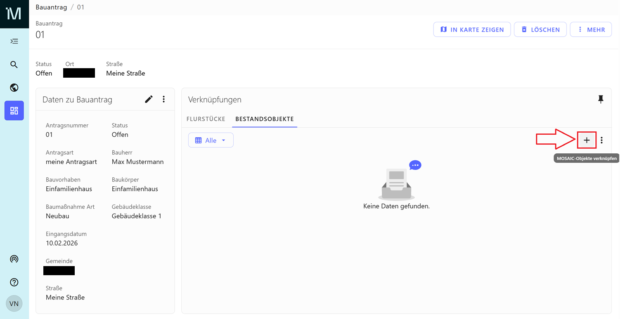Toggle the pin on the Verknüpfungen panel
644x319 pixels.
pyautogui.click(x=601, y=99)
